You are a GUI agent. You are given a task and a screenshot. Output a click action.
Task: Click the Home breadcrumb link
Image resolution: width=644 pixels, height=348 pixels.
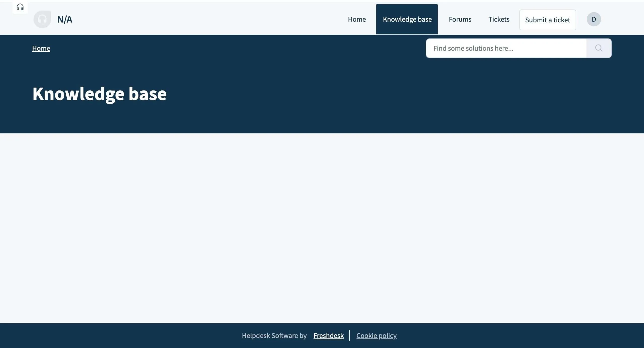pos(41,48)
